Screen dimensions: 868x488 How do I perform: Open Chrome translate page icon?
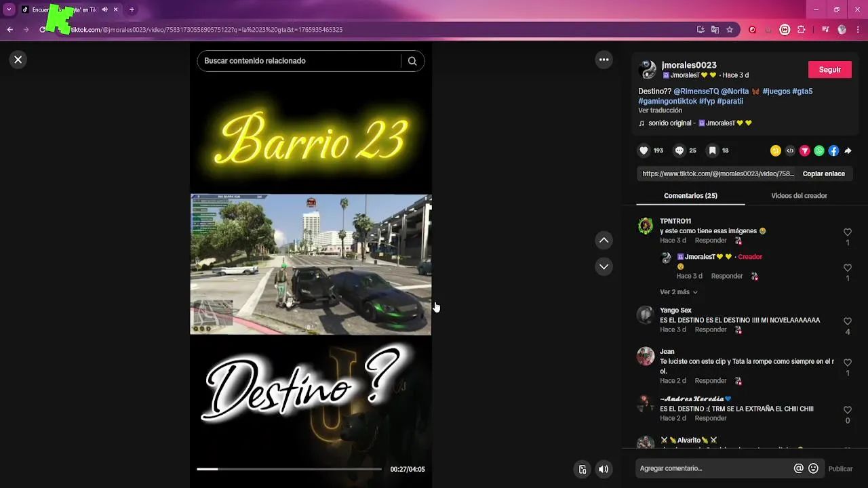pos(715,30)
